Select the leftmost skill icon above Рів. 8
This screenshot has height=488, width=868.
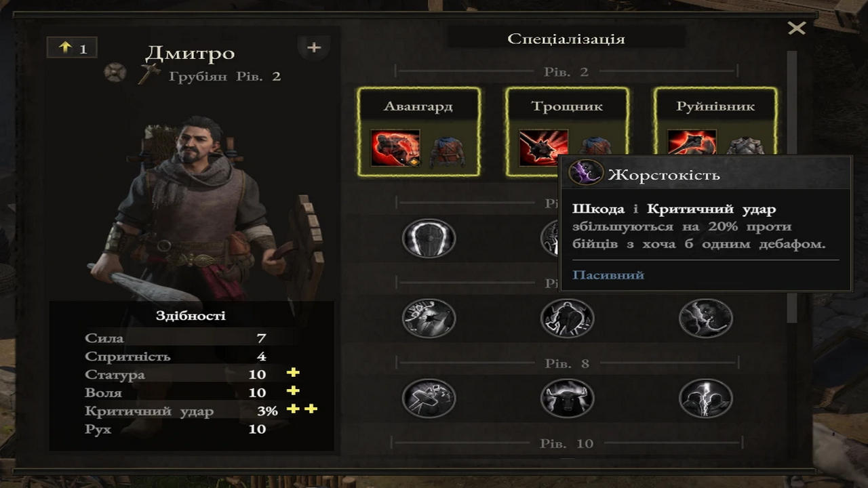click(429, 318)
